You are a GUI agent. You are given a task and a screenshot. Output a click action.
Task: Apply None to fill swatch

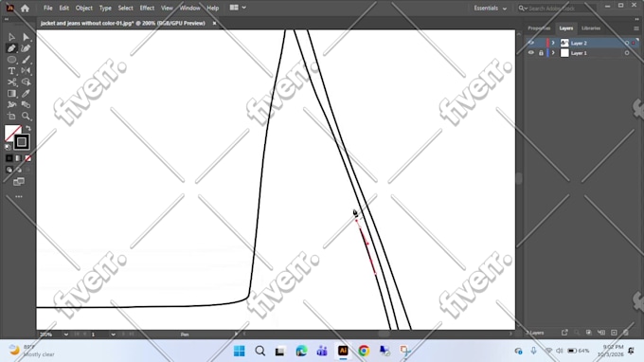coord(27,158)
